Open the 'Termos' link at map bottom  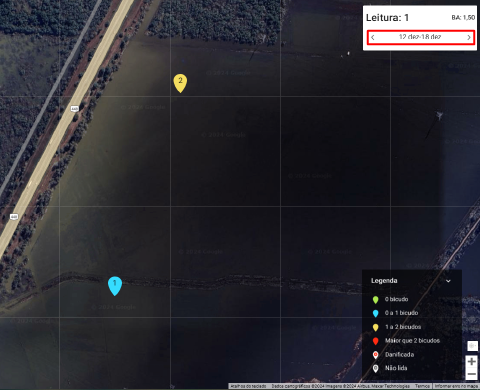tap(422, 386)
